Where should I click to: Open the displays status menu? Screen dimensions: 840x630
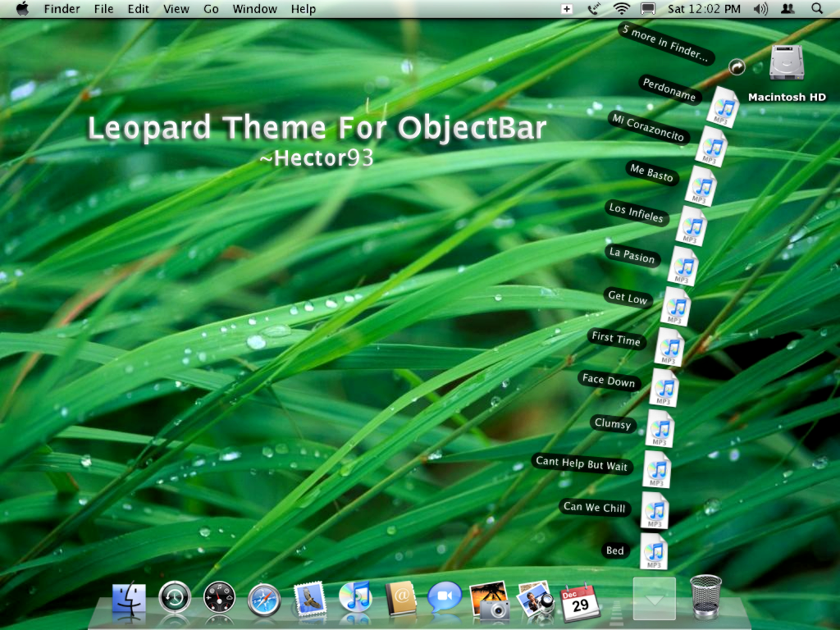pos(647,9)
